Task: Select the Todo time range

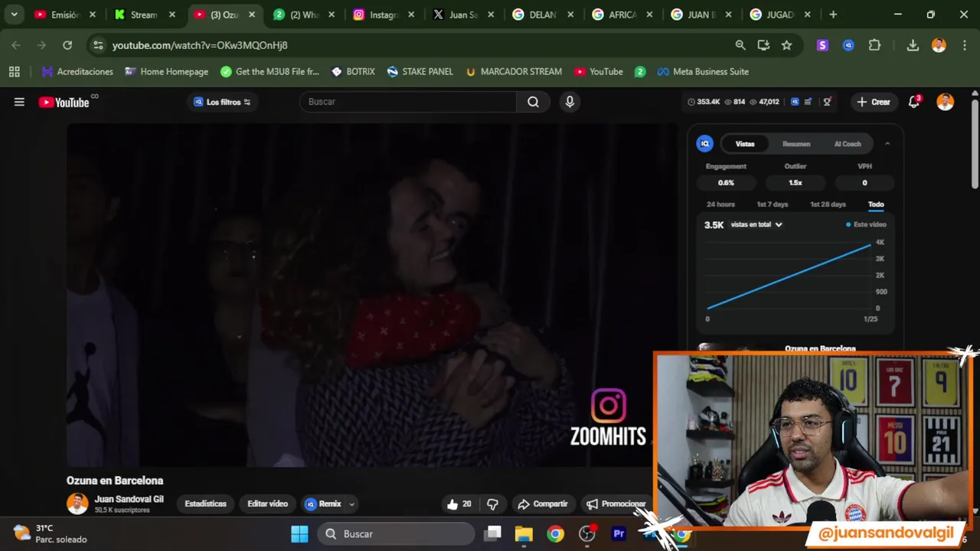Action: (876, 204)
